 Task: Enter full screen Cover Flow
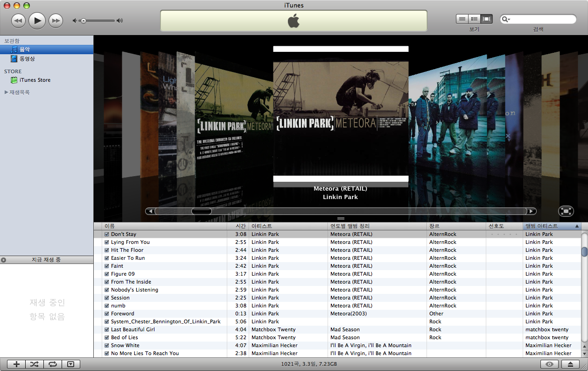566,211
